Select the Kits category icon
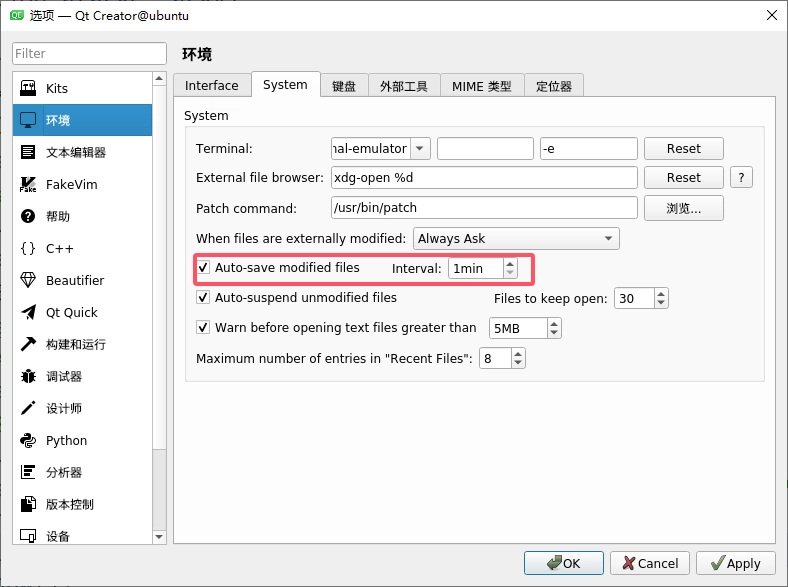788x587 pixels. pyautogui.click(x=28, y=89)
